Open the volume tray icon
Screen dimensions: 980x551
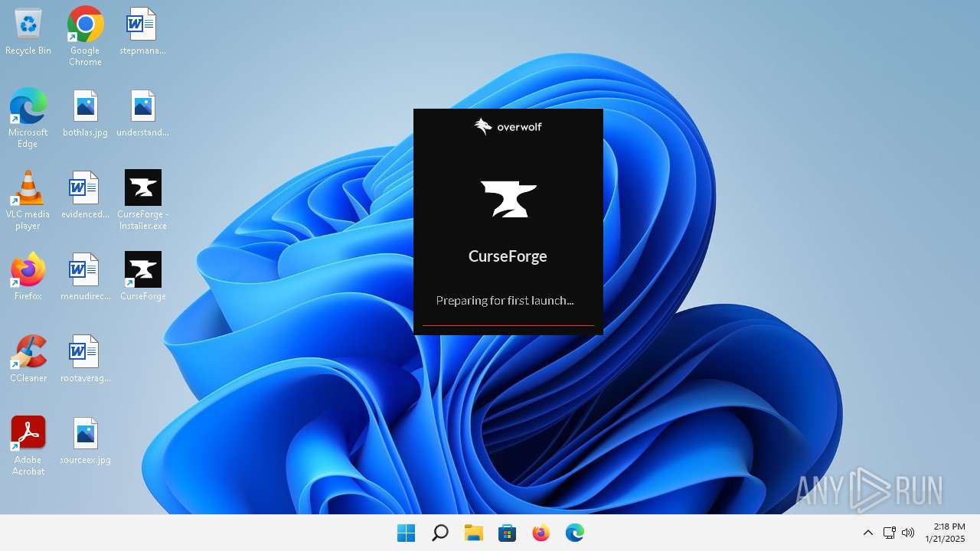908,533
